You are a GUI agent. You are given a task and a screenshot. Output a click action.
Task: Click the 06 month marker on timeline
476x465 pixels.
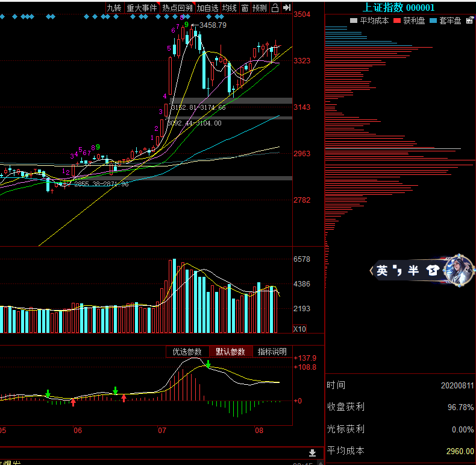tap(78, 431)
